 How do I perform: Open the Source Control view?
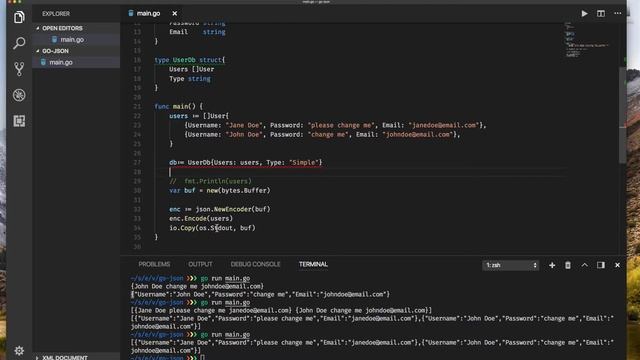coord(19,69)
